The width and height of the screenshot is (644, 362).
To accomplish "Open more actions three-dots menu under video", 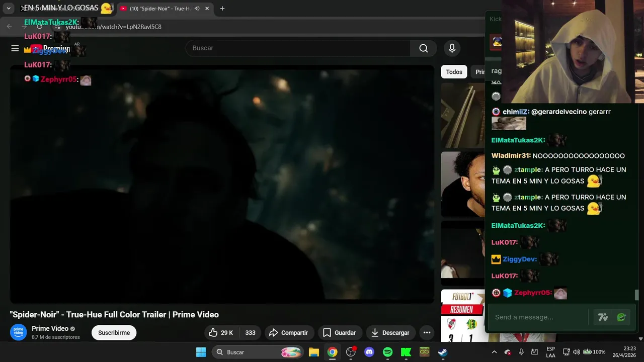I will pos(427,333).
